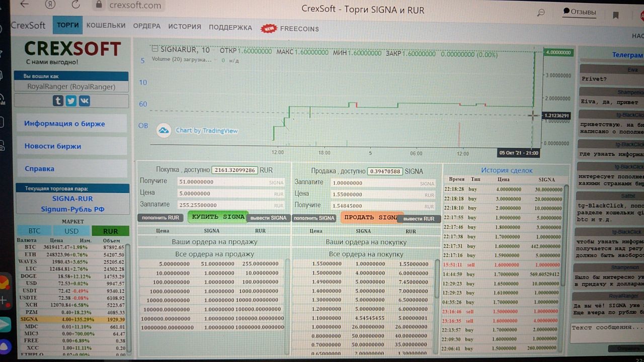Image resolution: width=644 pixels, height=362 pixels.
Task: Open the Tumblr social link icon
Action: point(58,101)
